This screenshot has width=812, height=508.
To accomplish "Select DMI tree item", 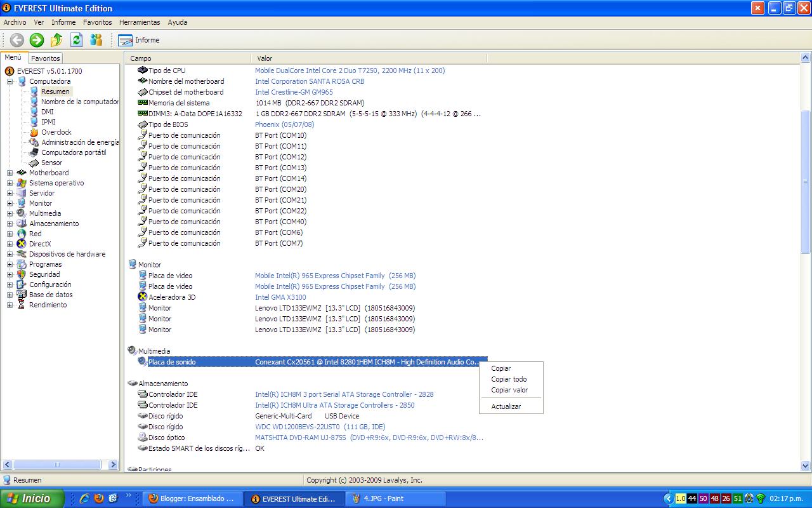I will pyautogui.click(x=48, y=112).
